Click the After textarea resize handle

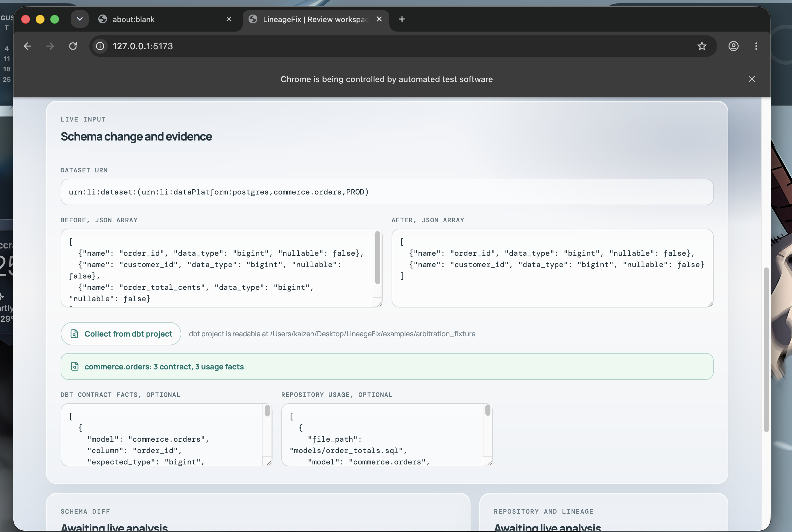coord(710,304)
